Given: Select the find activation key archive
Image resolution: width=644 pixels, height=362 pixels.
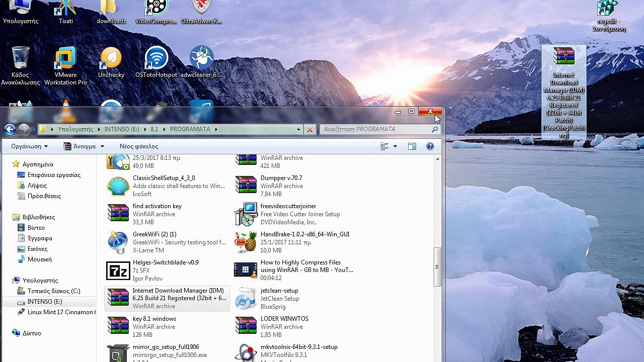Looking at the screenshot, I should tap(167, 214).
